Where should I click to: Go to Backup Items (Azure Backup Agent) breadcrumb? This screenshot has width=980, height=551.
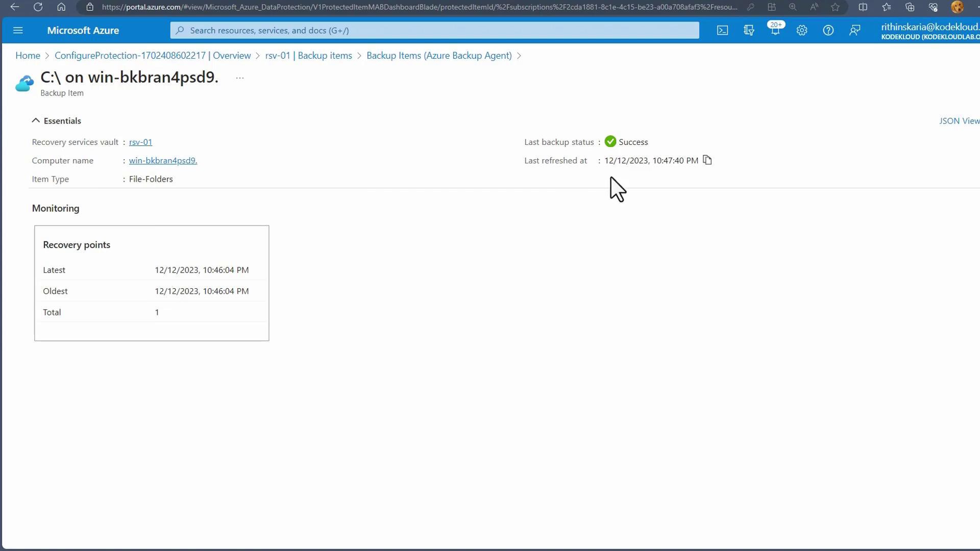(x=439, y=56)
